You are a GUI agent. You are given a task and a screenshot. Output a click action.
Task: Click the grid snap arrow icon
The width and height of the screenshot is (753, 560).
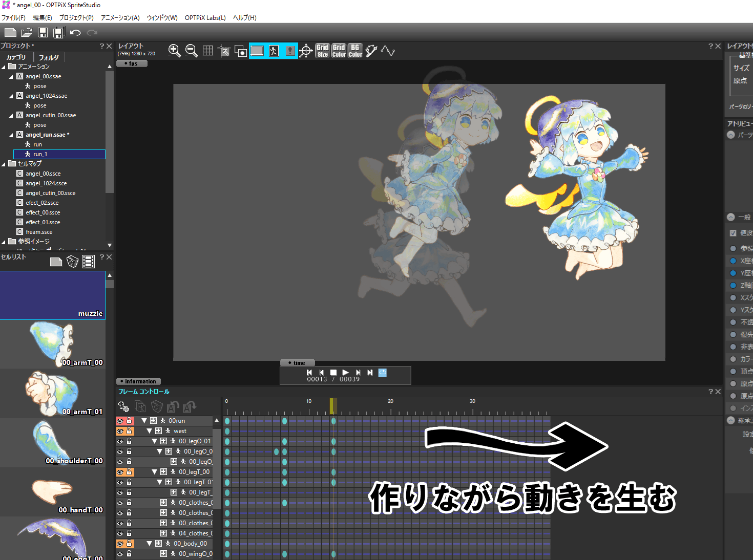click(x=224, y=51)
